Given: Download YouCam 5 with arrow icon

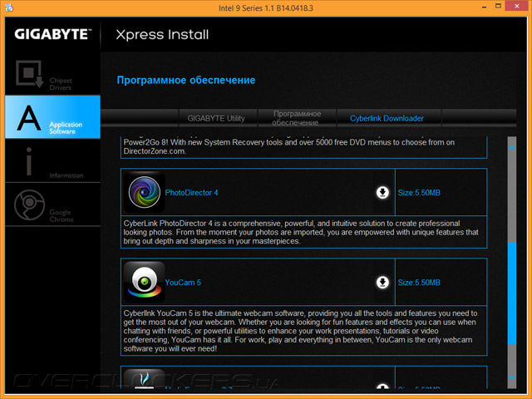Looking at the screenshot, I should point(382,283).
